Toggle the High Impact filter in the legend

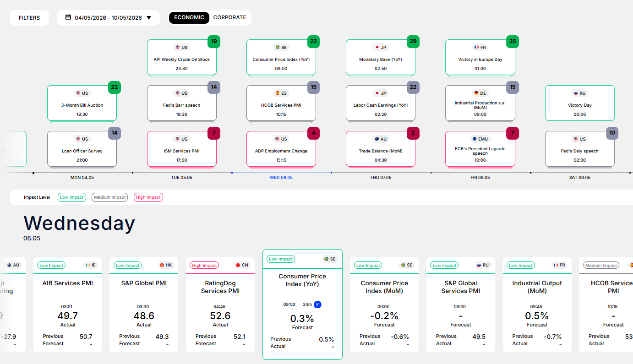tap(148, 197)
